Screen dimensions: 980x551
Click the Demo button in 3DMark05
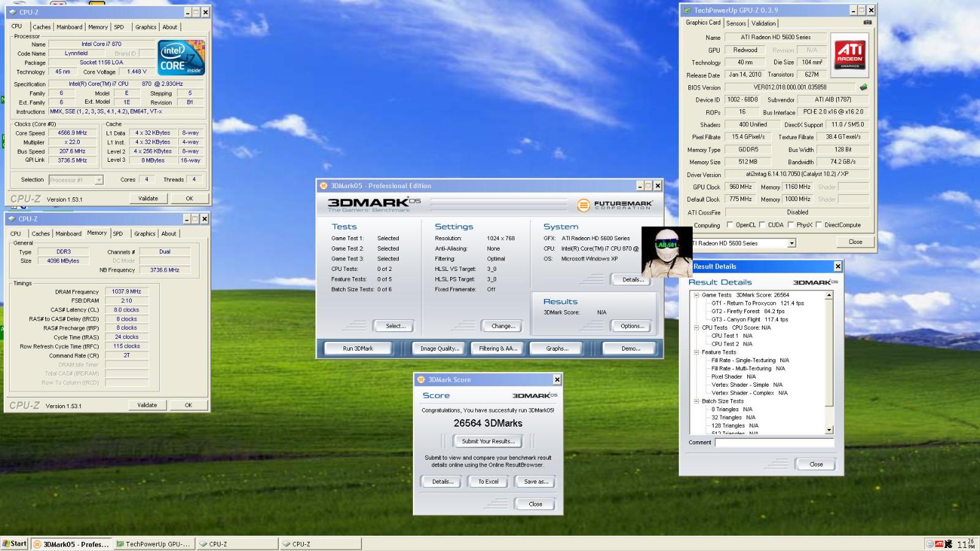[x=631, y=348]
